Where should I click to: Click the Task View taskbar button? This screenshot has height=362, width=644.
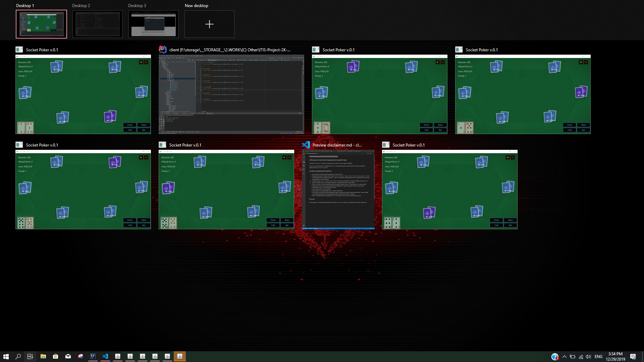click(30, 356)
